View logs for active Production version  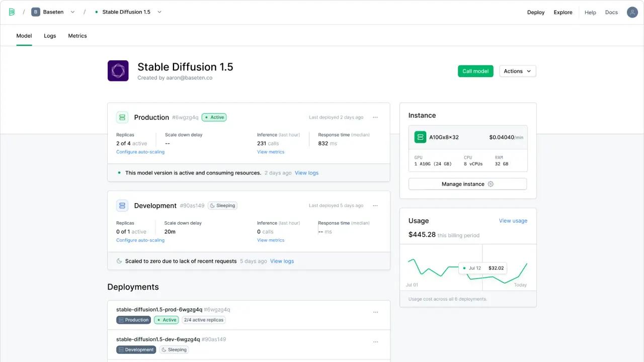[x=306, y=173]
